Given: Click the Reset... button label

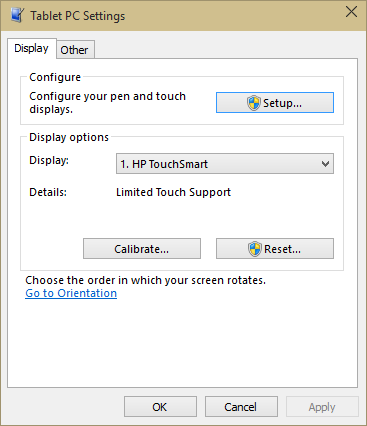Looking at the screenshot, I should [282, 249].
